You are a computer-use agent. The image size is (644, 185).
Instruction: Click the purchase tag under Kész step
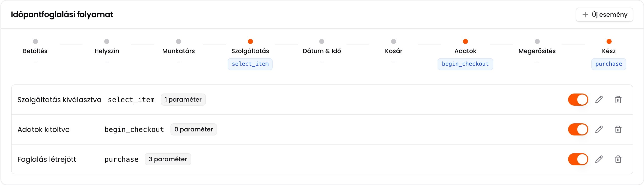(x=609, y=64)
